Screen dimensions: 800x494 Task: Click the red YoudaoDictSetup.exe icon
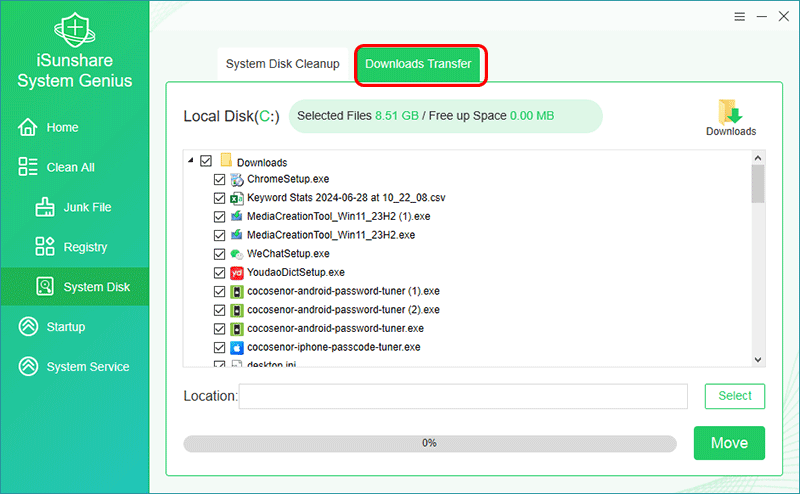point(237,273)
